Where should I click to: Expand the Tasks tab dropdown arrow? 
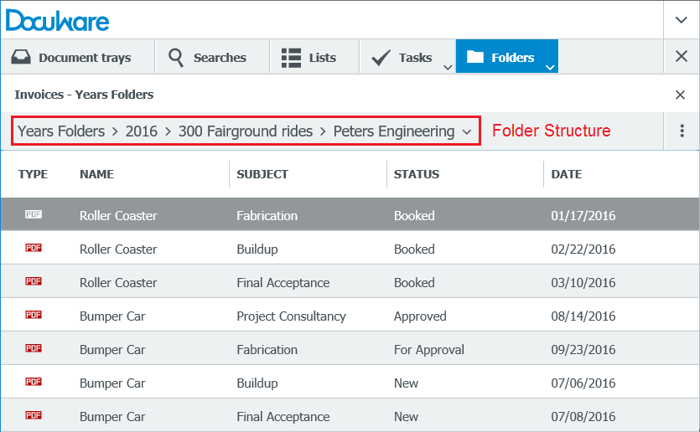(446, 66)
